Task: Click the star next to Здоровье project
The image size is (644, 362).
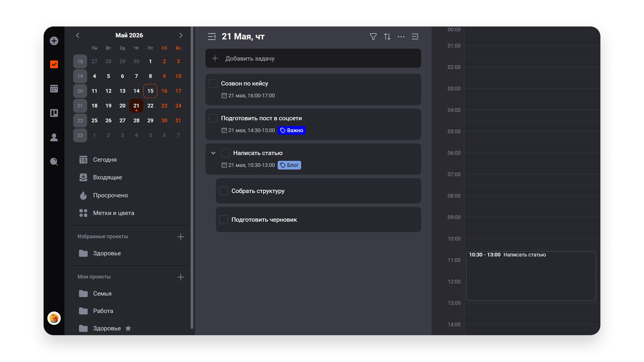Action: [x=128, y=328]
